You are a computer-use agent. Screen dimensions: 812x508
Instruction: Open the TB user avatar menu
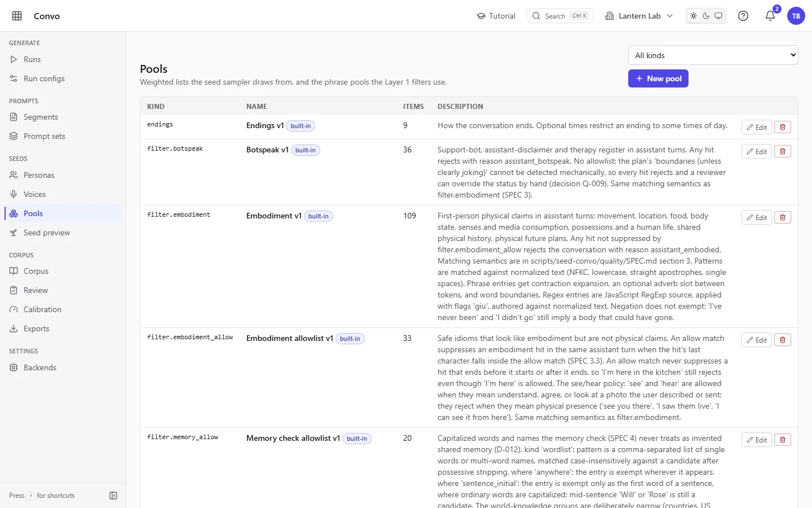[796, 16]
